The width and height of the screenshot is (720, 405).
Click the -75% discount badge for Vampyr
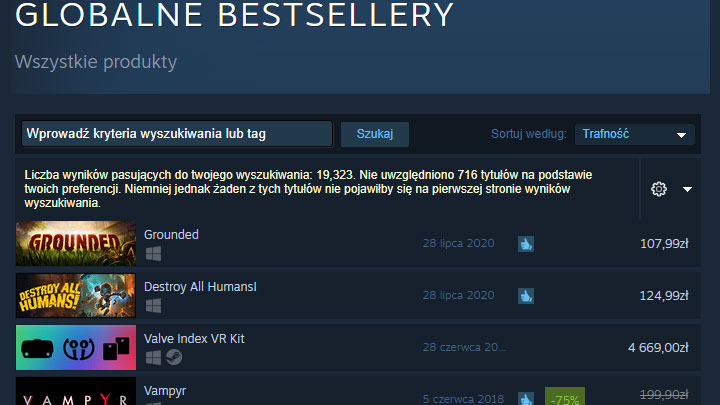(x=565, y=397)
